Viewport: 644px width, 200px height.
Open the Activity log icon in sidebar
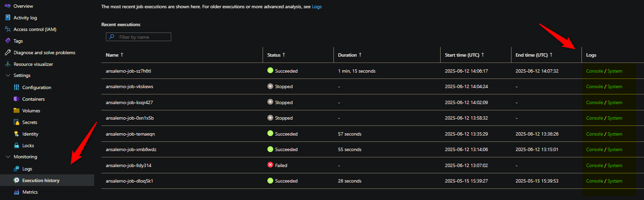pos(7,18)
